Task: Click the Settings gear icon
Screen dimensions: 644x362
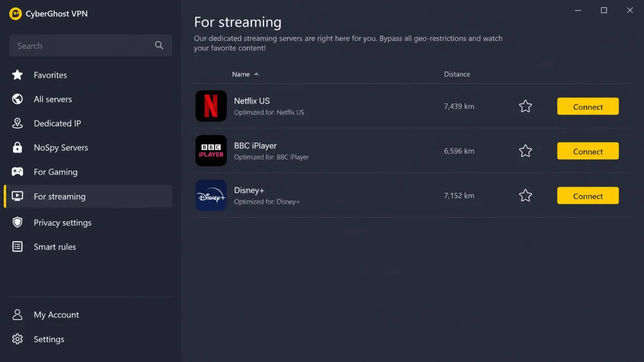Action: pos(18,339)
